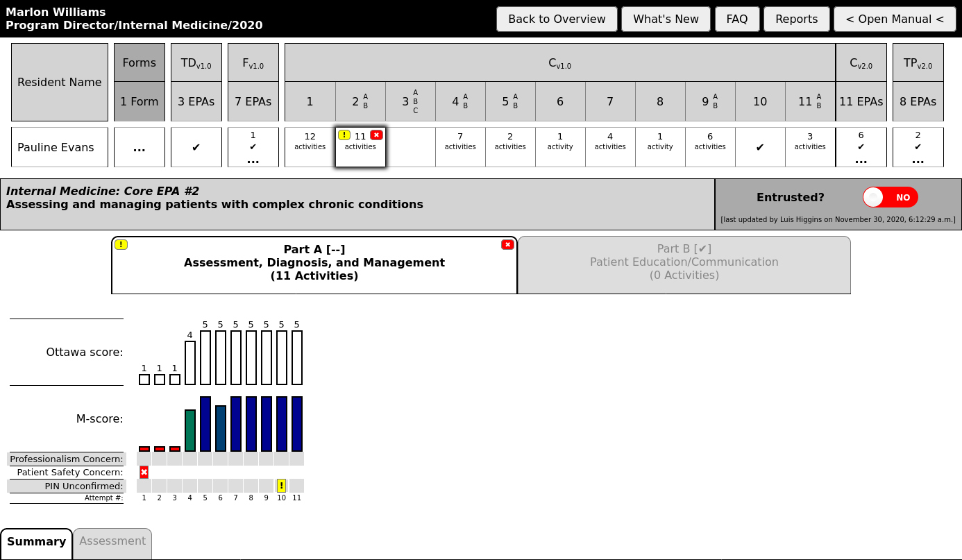Click the red X icon on Part A tab
The height and width of the screenshot is (560, 962).
[507, 244]
